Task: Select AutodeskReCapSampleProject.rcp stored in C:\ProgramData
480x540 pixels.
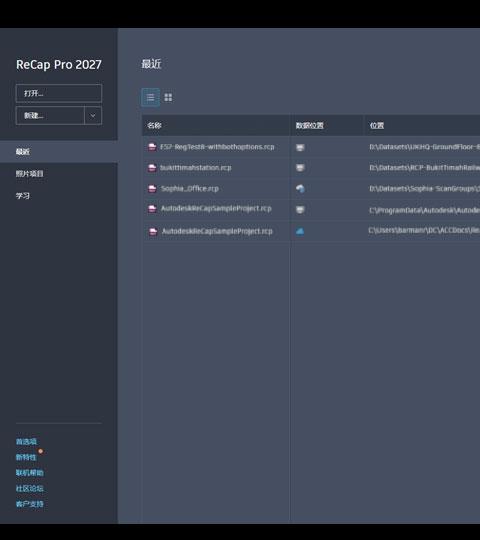Action: pos(216,208)
